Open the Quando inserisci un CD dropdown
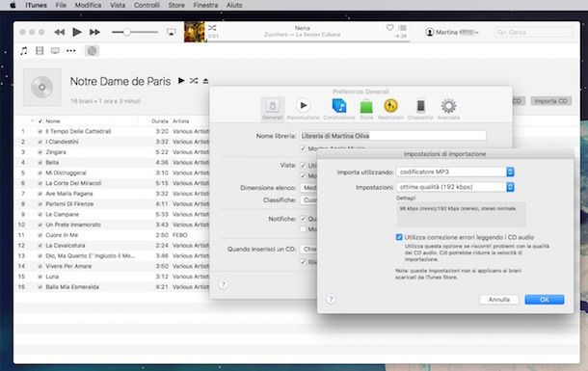588x371 pixels. click(308, 249)
